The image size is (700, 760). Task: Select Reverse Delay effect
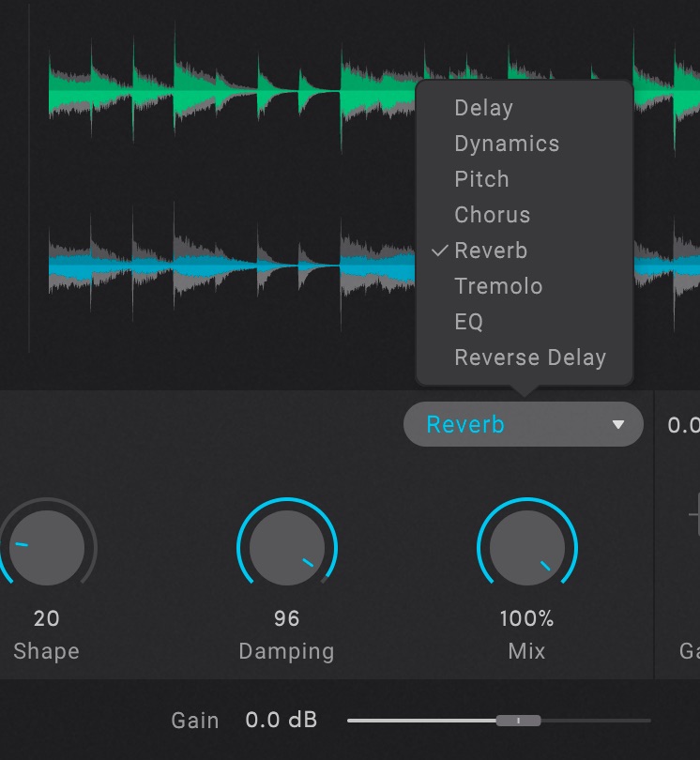tap(530, 357)
